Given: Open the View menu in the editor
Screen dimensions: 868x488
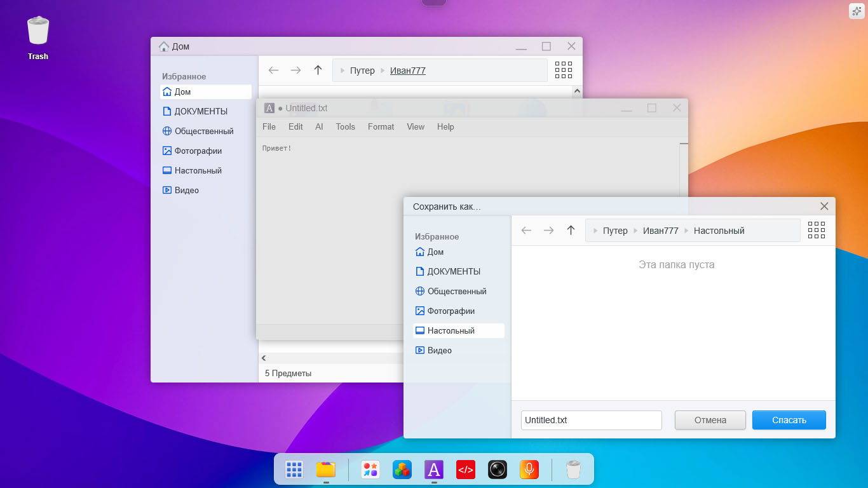Looking at the screenshot, I should pyautogui.click(x=416, y=126).
